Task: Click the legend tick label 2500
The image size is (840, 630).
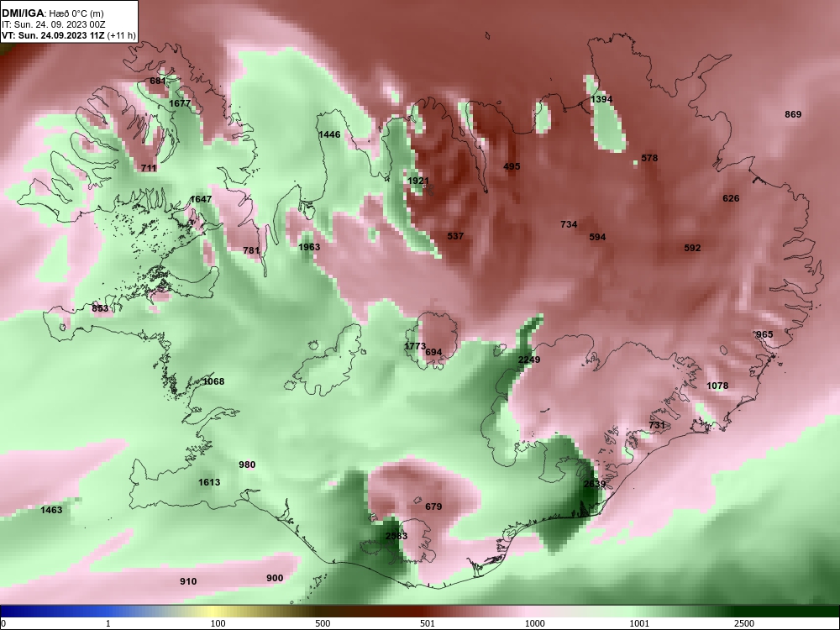Action: (x=744, y=623)
